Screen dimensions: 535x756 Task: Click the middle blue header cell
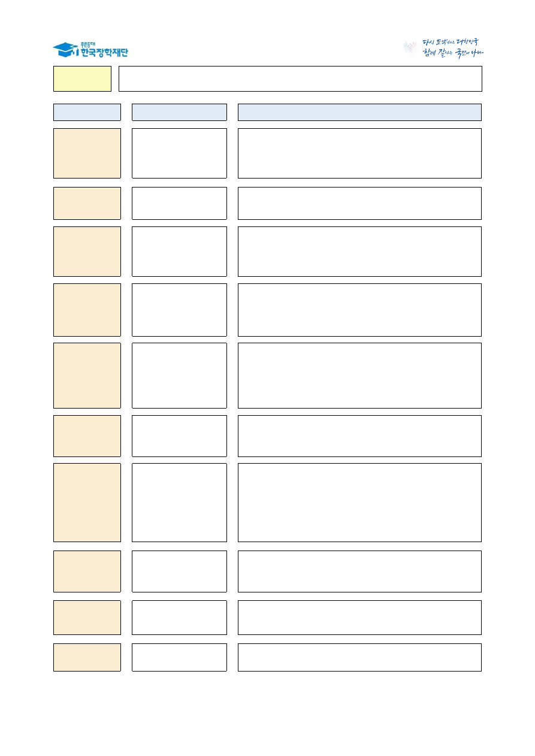tap(179, 112)
